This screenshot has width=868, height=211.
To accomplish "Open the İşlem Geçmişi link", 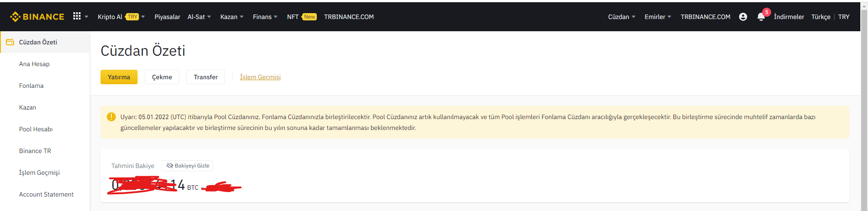I will pos(260,77).
